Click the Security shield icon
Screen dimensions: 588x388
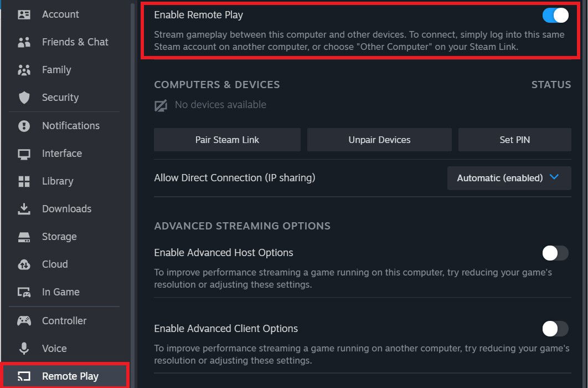click(24, 98)
